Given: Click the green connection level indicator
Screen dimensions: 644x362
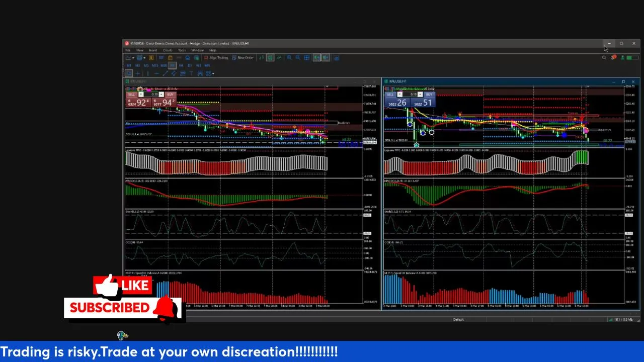Looking at the screenshot, I should (632, 58).
